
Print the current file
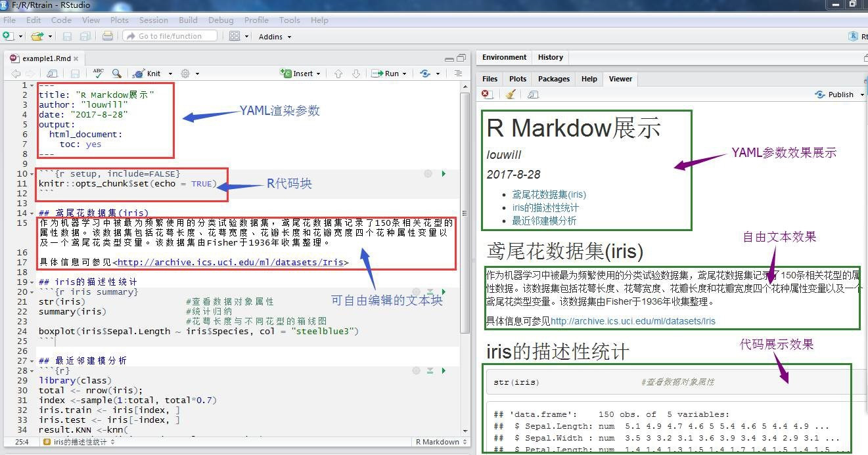point(108,36)
